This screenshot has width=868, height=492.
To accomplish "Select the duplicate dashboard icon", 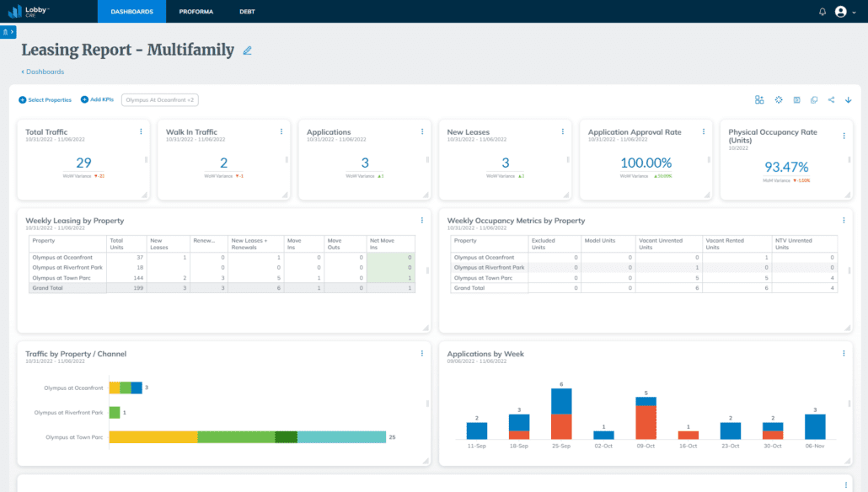I will [x=814, y=99].
